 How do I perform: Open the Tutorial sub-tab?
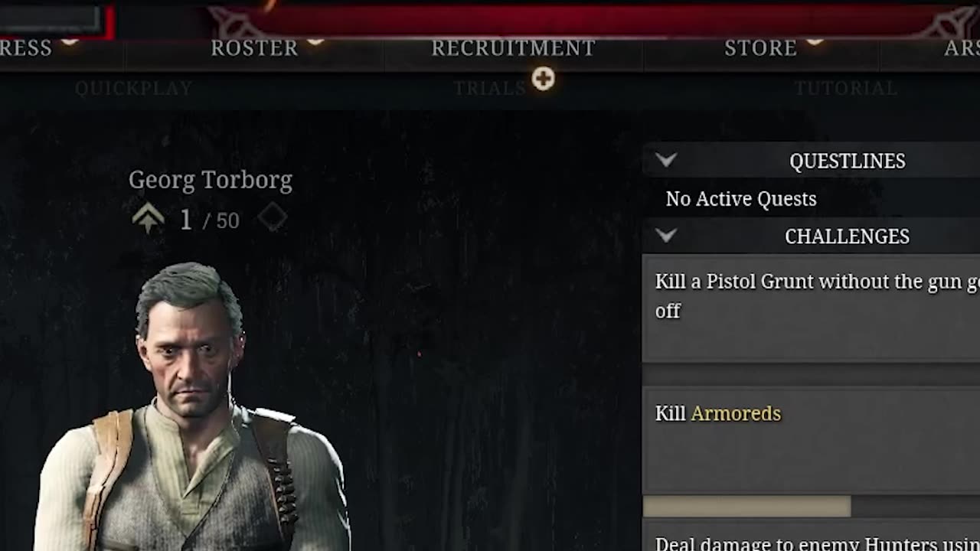[x=845, y=88]
